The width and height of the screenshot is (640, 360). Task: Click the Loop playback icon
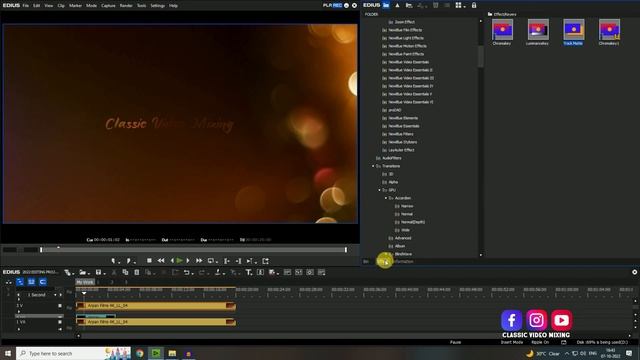tap(211, 260)
